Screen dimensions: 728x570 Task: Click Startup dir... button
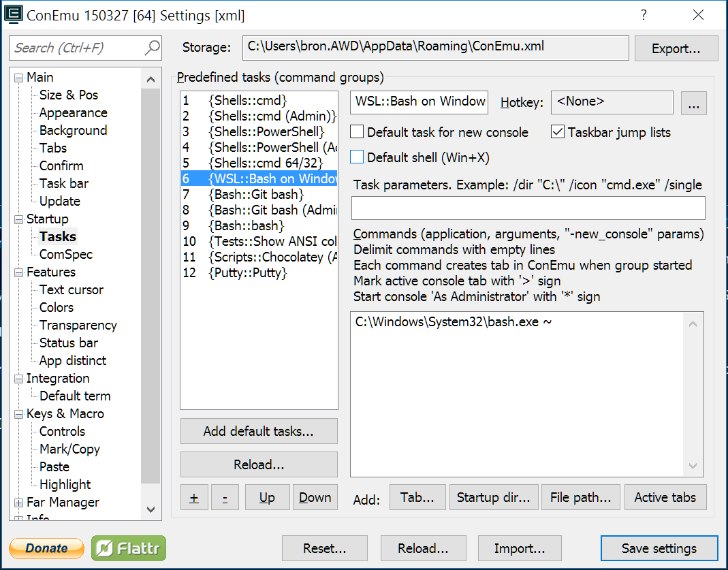(x=494, y=498)
